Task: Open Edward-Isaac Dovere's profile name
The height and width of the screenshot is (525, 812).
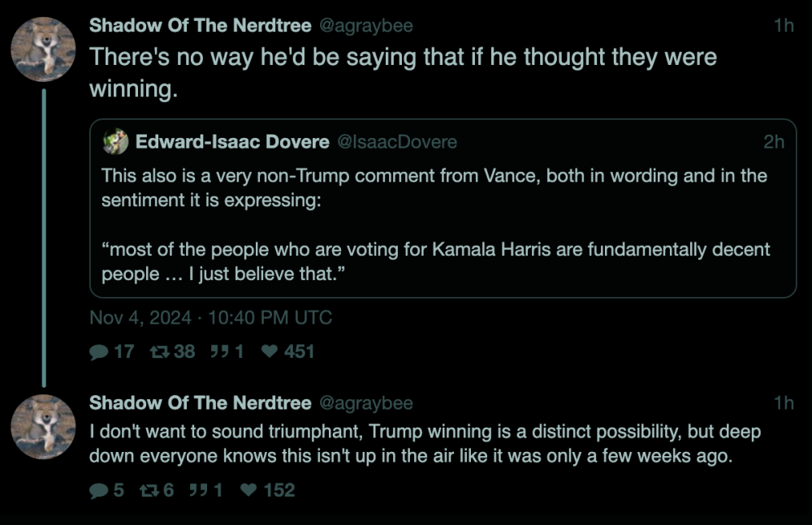Action: pos(232,142)
